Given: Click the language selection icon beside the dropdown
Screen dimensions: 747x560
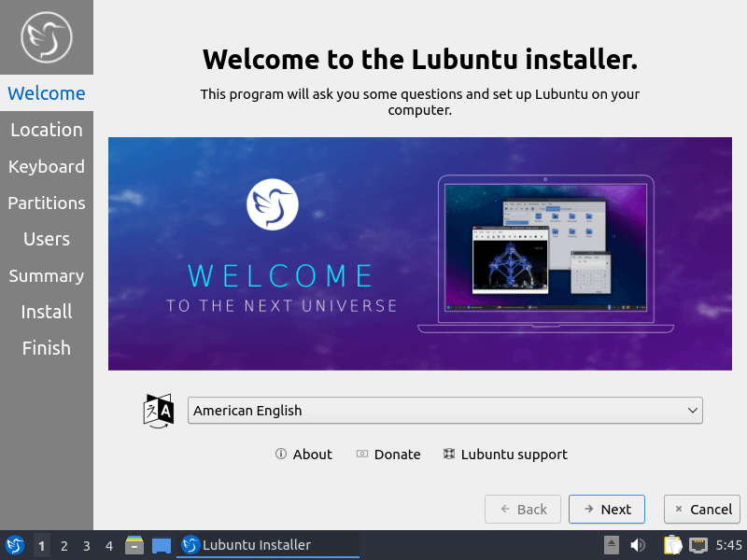Looking at the screenshot, I should click(158, 410).
